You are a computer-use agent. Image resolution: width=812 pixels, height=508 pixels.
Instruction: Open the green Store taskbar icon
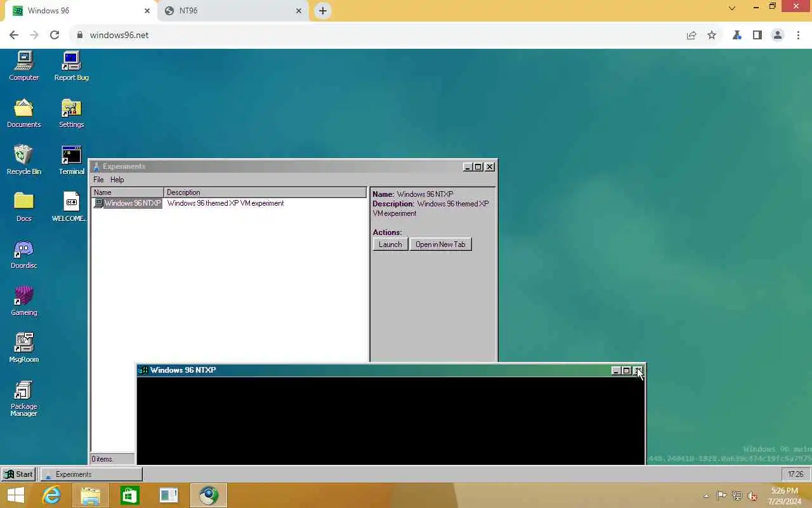tap(130, 495)
